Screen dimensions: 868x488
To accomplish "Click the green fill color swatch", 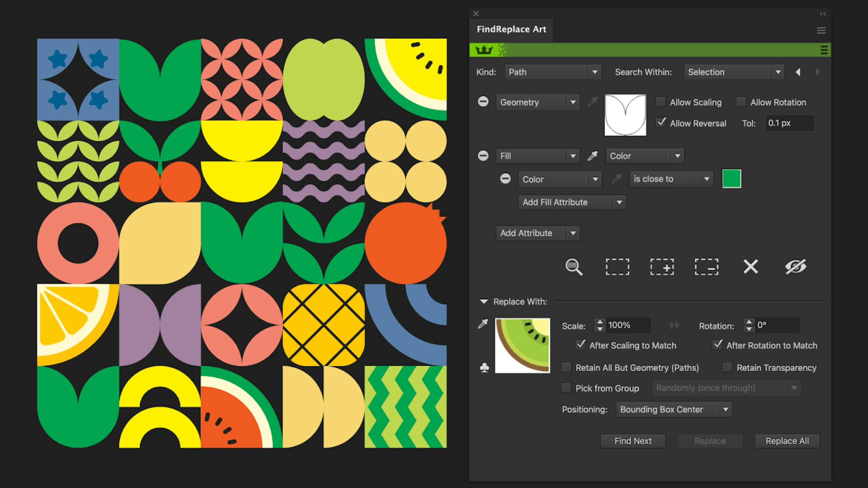I will pos(731,179).
